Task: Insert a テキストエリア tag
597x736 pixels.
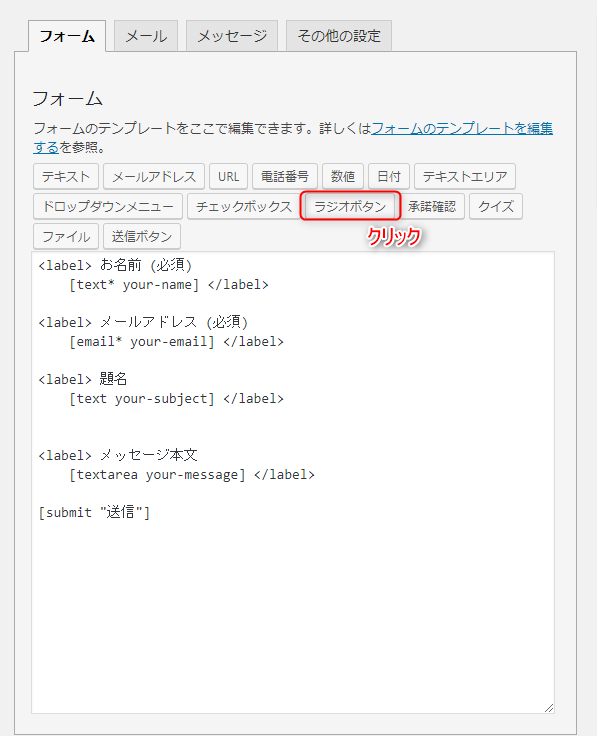Action: [465, 176]
